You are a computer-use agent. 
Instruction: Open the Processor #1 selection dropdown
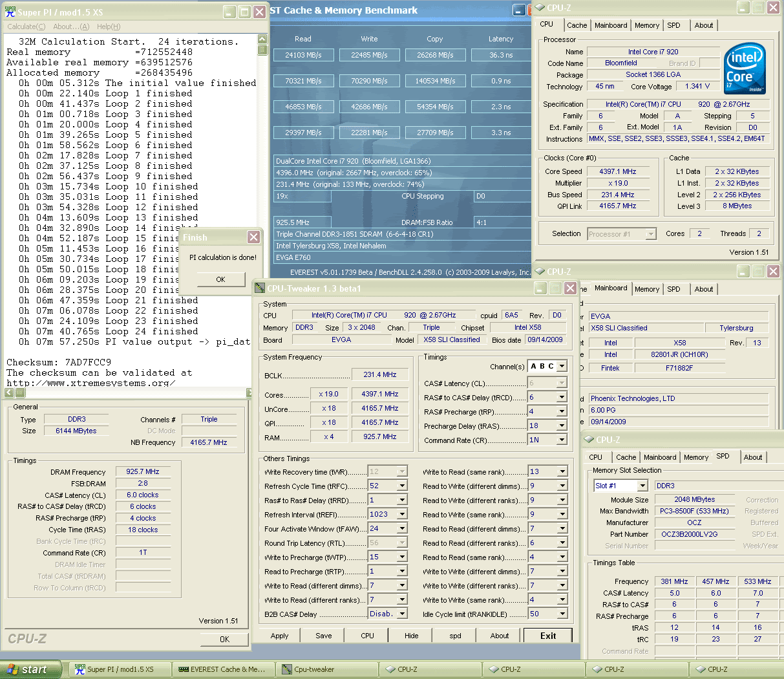[x=651, y=234]
